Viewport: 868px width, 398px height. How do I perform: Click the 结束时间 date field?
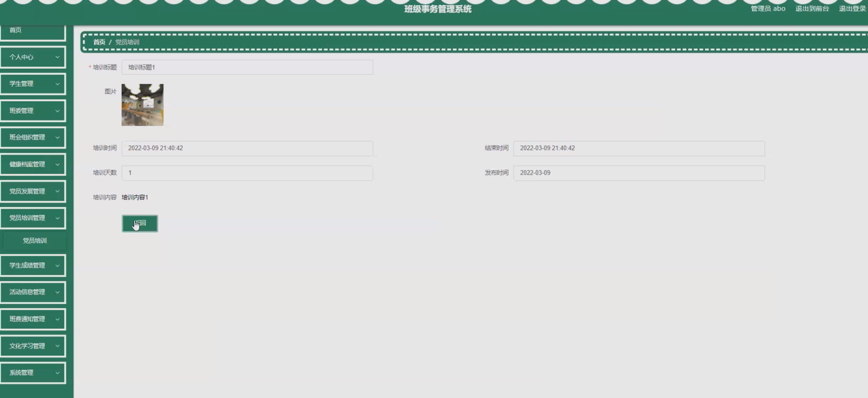pos(639,148)
